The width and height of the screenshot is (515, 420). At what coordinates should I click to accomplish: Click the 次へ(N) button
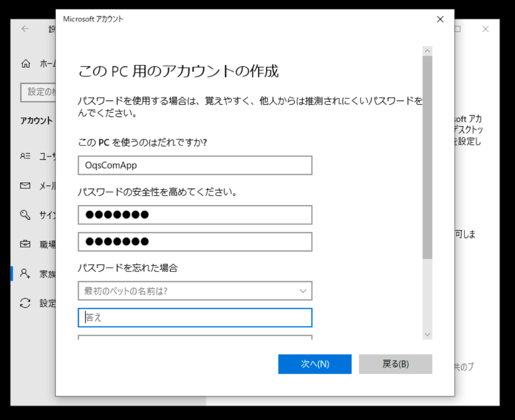coord(315,364)
